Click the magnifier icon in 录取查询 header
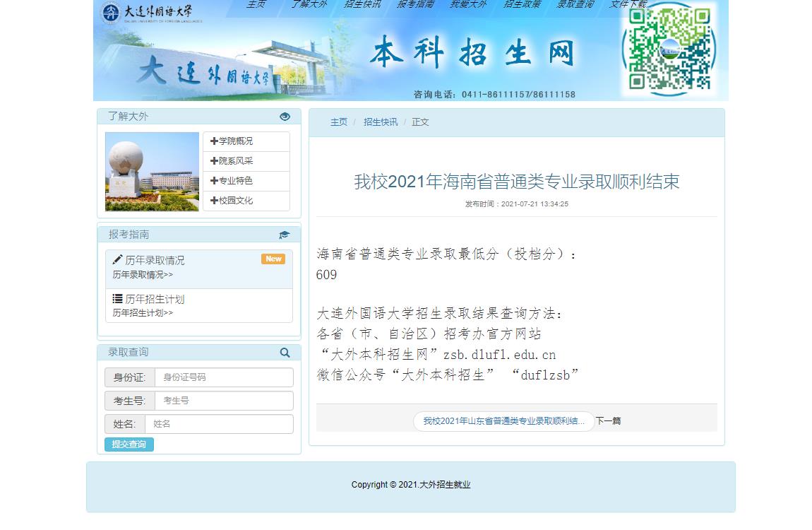 pos(285,353)
